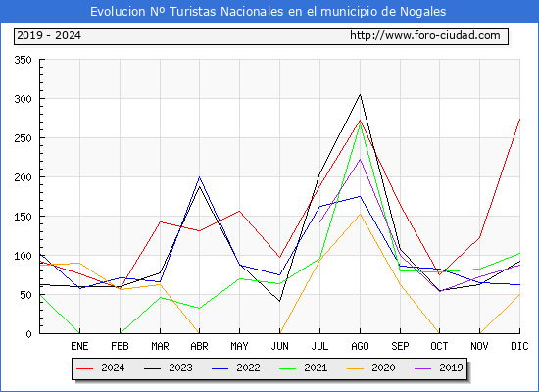Click the AGO month axis label
The width and height of the screenshot is (539, 392).
pyautogui.click(x=360, y=346)
